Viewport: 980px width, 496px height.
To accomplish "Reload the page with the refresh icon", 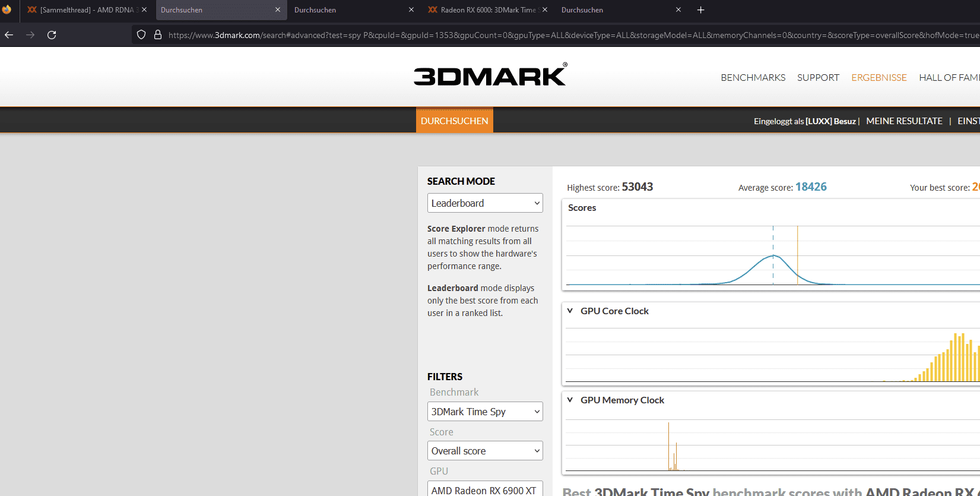I will pos(52,35).
